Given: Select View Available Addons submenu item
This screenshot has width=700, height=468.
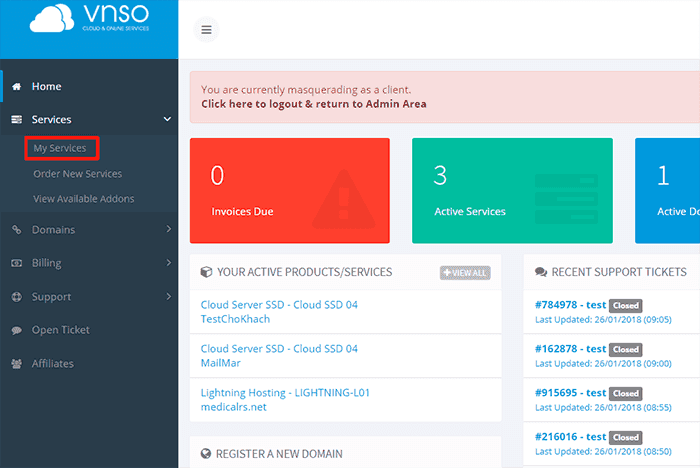Looking at the screenshot, I should click(x=83, y=199).
